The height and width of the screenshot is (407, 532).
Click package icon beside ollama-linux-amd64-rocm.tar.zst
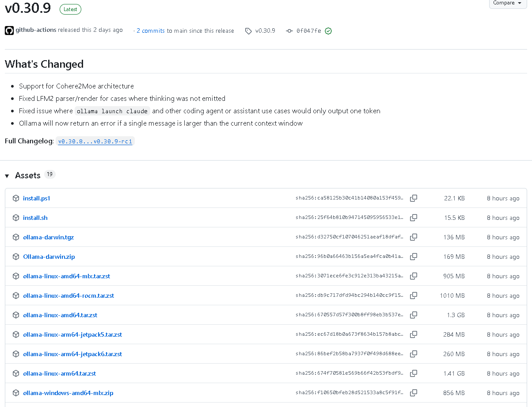[16, 296]
